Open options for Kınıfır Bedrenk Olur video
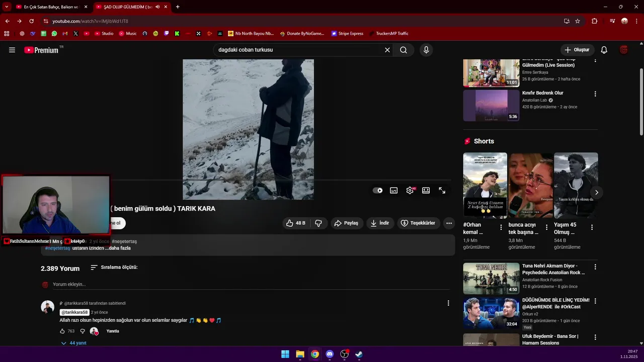Screen dimensions: 644x362 pos(595,94)
